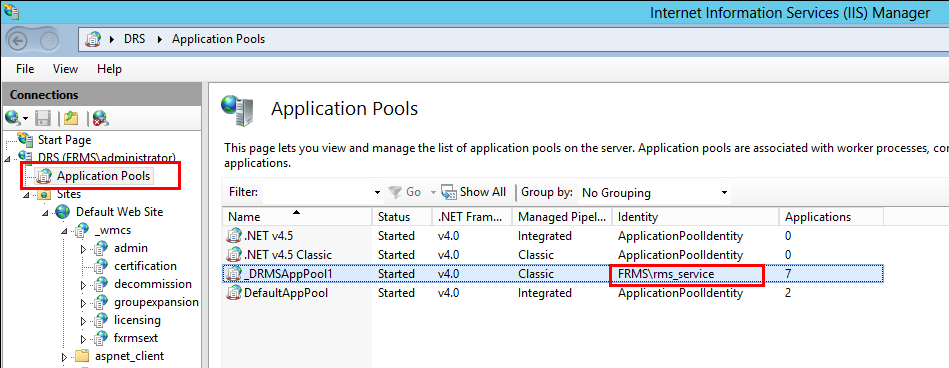The image size is (949, 368).
Task: Open the Help menu
Action: 110,69
